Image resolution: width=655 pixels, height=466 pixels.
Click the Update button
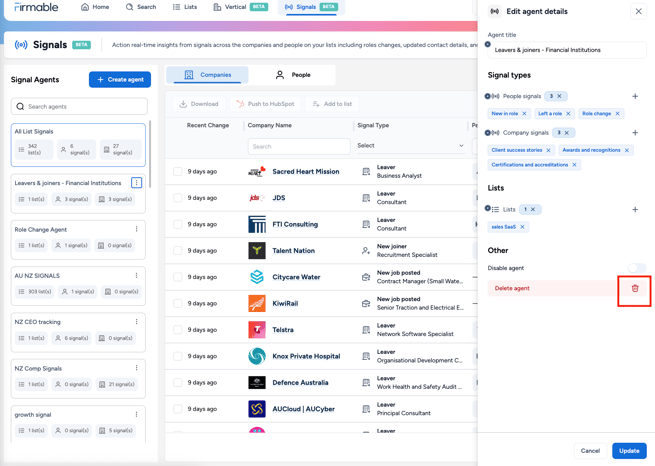tap(629, 451)
